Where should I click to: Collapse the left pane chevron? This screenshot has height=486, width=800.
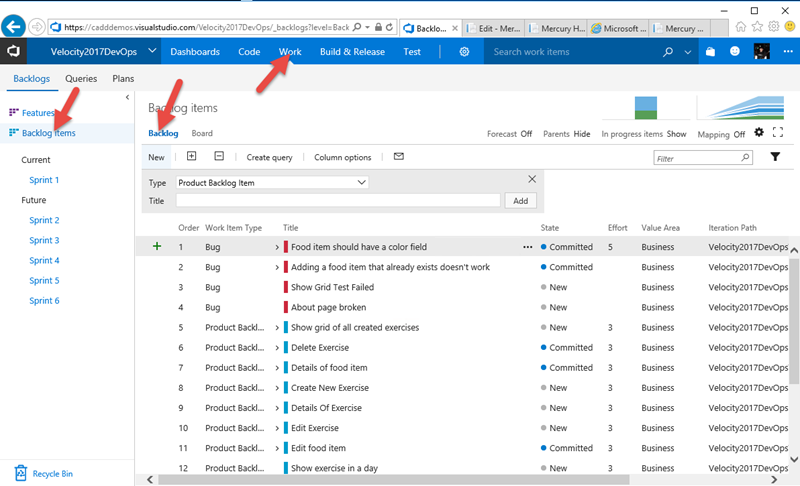(x=128, y=97)
